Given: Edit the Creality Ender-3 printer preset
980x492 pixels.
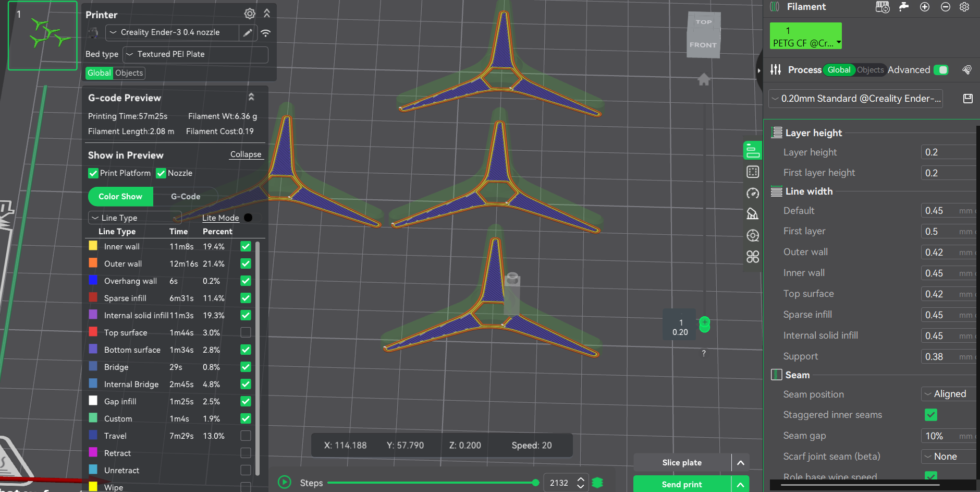Looking at the screenshot, I should 248,32.
